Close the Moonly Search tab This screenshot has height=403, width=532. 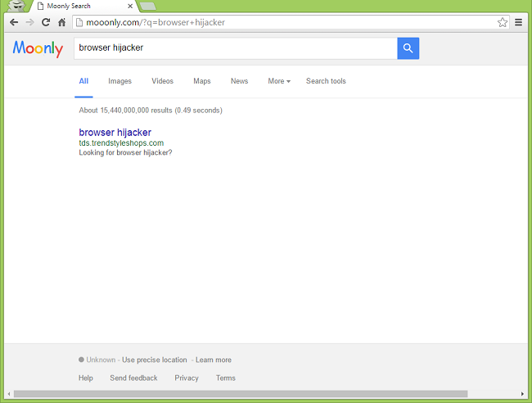coord(130,6)
